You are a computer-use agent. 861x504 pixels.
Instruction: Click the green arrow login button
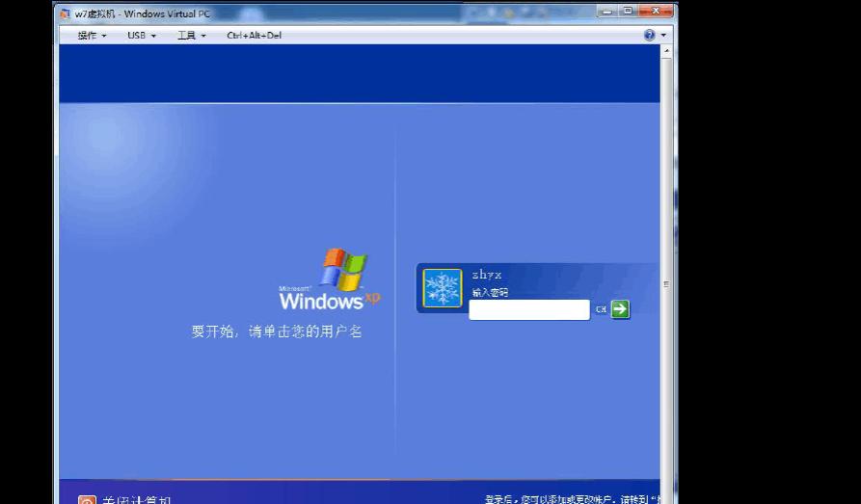[x=620, y=309]
